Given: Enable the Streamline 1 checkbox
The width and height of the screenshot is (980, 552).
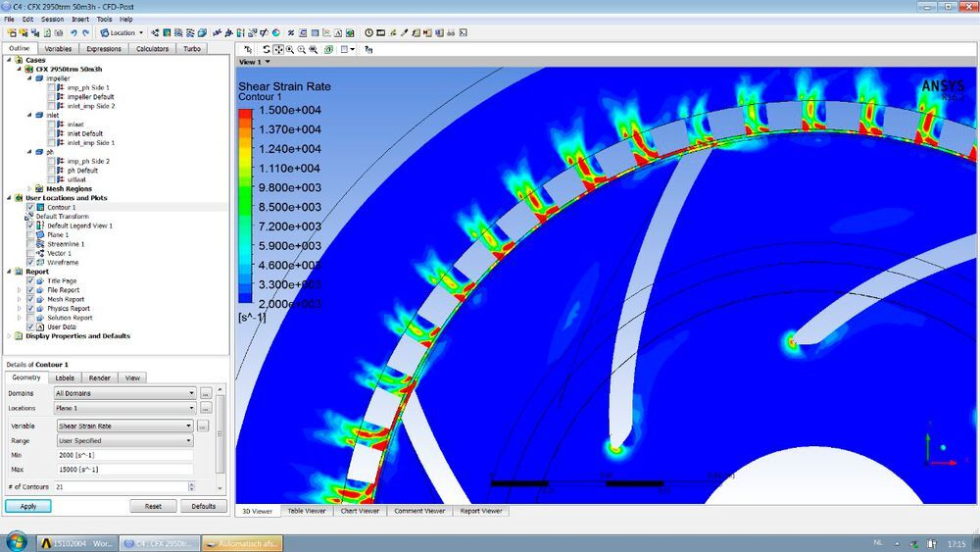Looking at the screenshot, I should (x=30, y=244).
